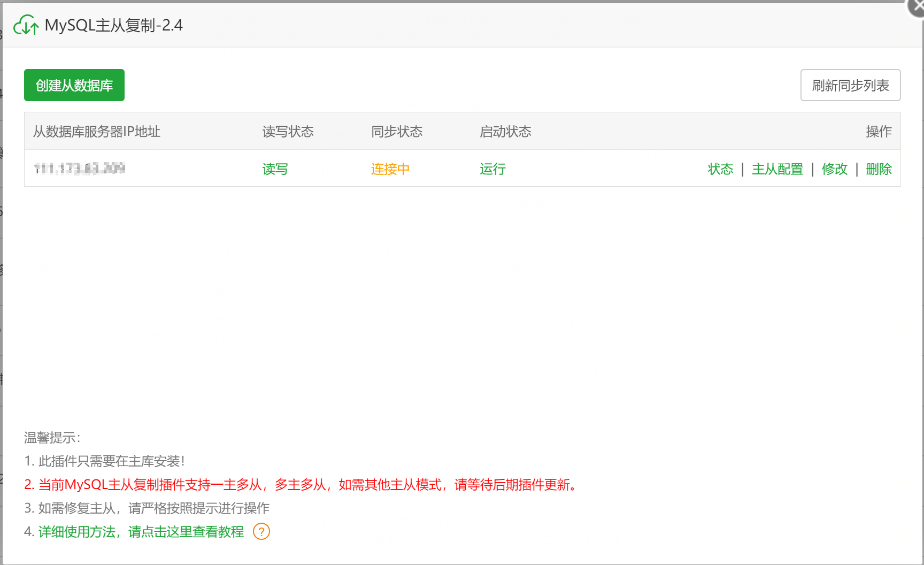
Task: Refresh list with 刷新同步列表 button
Action: point(850,85)
